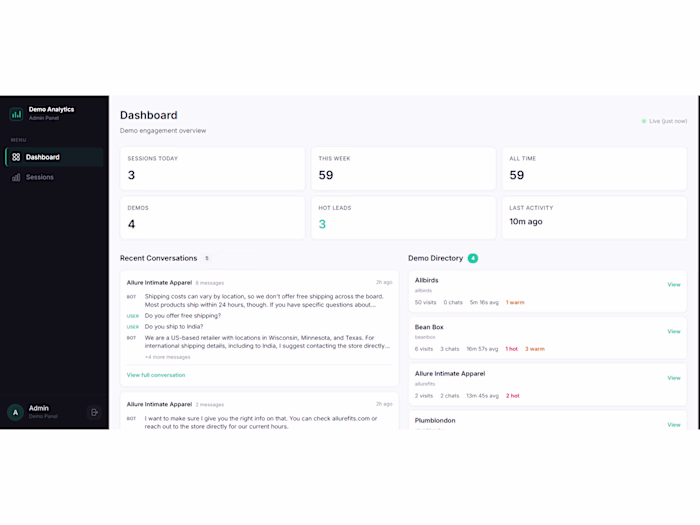Click the 16m 57s avg stat on Bean Box
Viewport: 700px width, 525px height.
coord(482,349)
